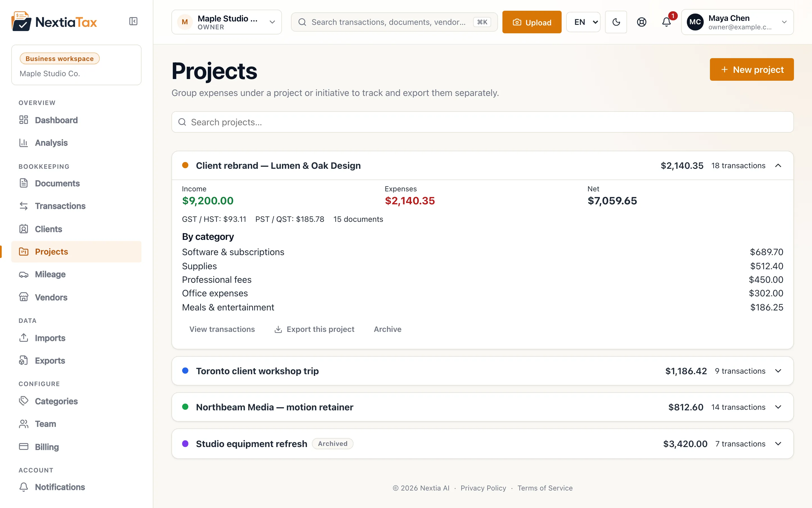812x508 pixels.
Task: Click the Categories tag icon
Action: (23, 401)
